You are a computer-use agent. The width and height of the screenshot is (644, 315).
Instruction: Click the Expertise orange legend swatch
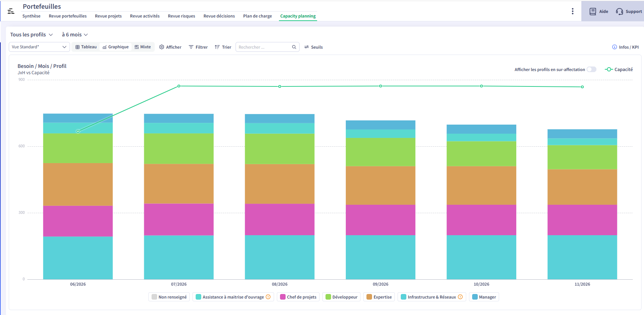(369, 297)
